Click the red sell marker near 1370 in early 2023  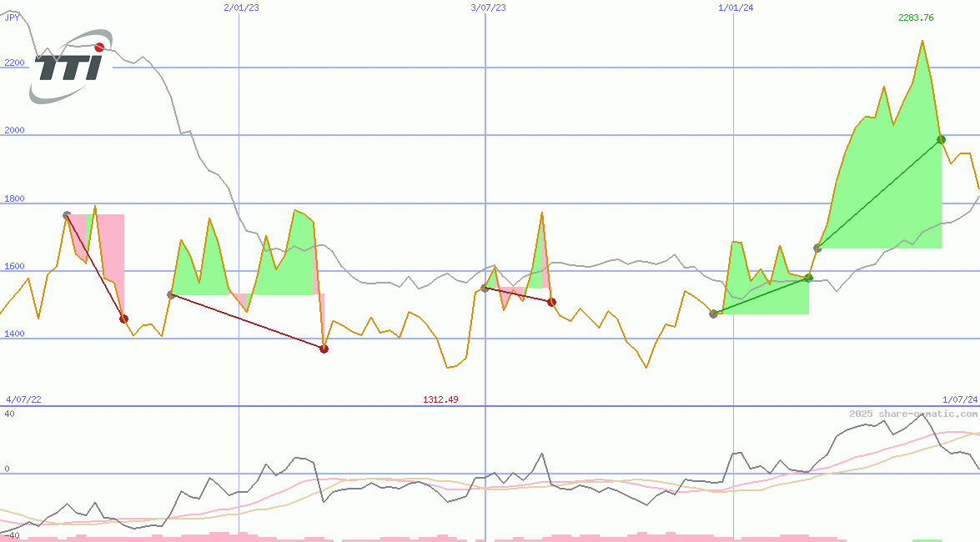(x=324, y=349)
